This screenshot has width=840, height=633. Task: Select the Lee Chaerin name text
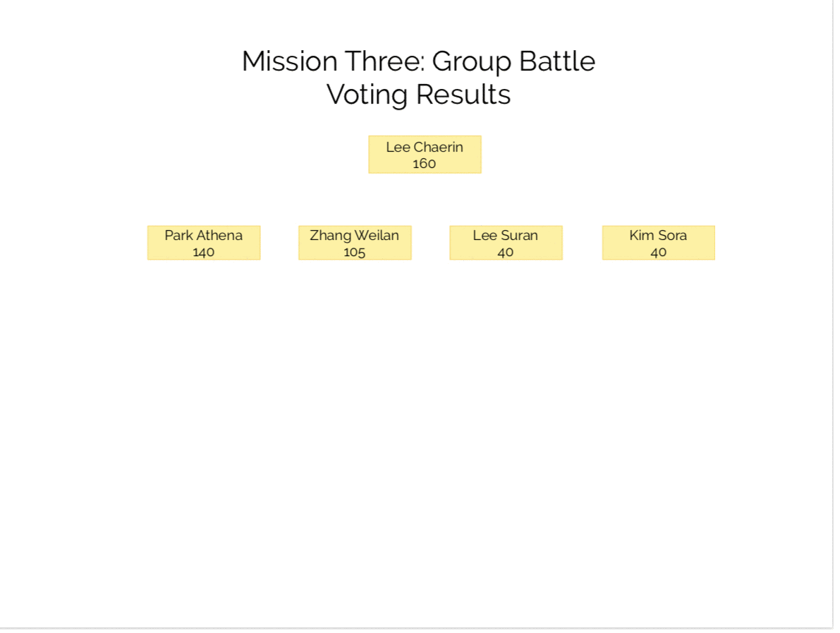point(425,147)
